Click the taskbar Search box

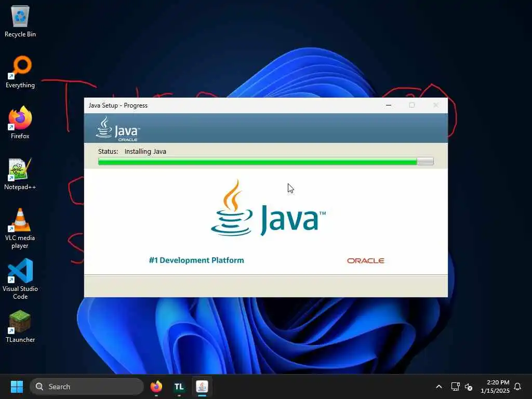pos(87,387)
